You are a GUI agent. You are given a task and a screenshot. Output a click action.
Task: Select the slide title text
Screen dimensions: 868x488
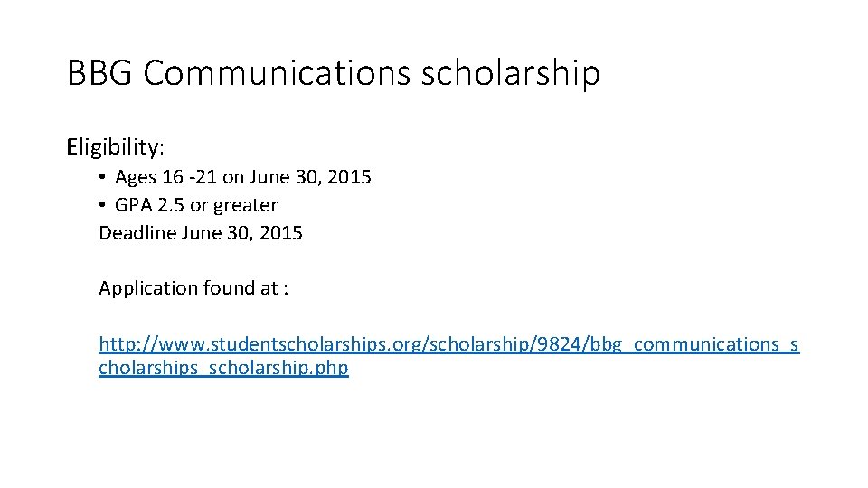(x=333, y=73)
